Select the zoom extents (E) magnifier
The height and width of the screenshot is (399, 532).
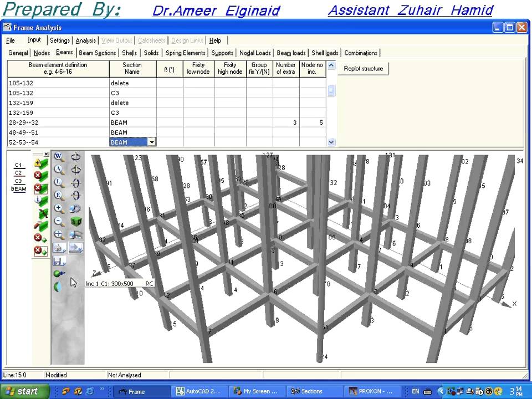tap(59, 196)
